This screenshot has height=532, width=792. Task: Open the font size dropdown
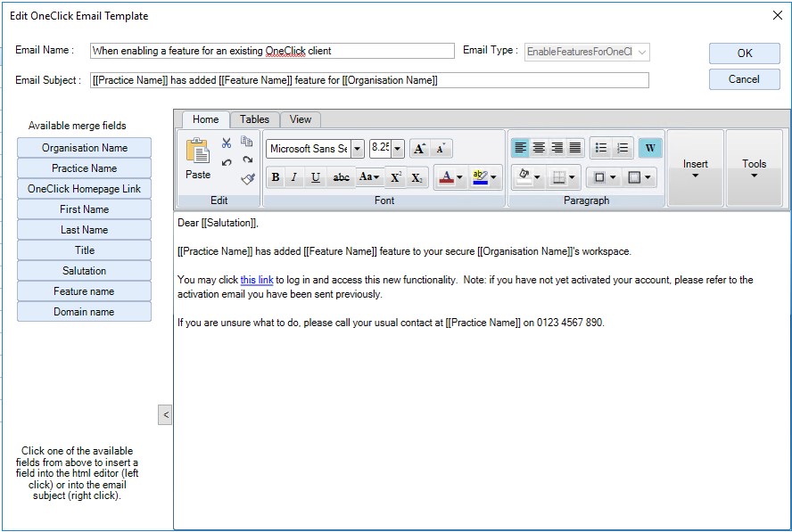[x=398, y=149]
